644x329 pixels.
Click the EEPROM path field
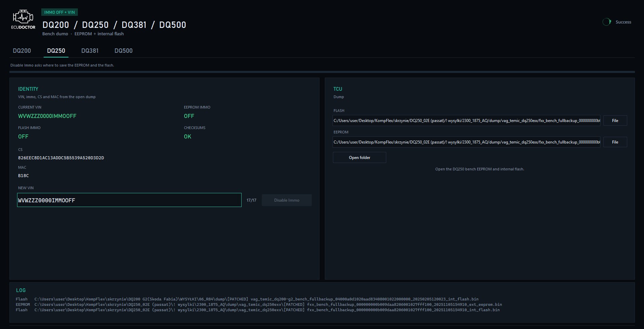click(x=466, y=142)
